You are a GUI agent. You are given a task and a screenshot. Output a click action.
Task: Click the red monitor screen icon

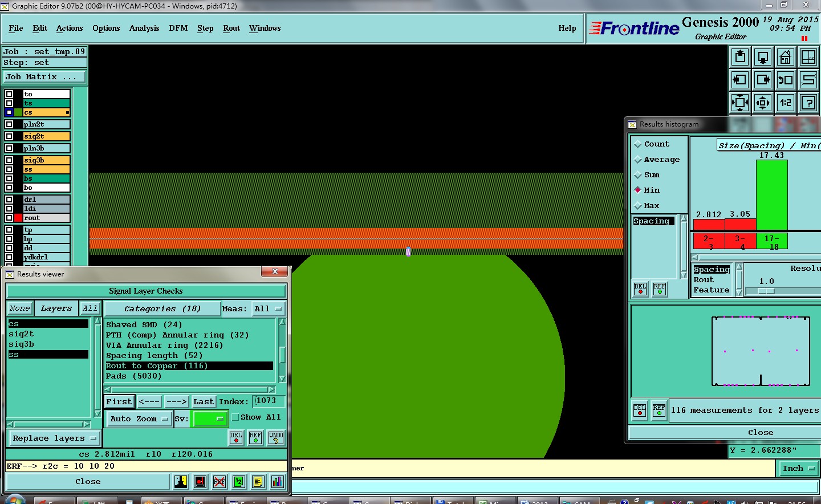(200, 482)
